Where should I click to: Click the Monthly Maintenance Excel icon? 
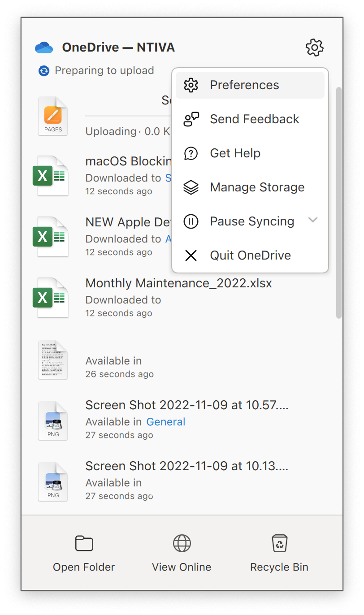pyautogui.click(x=51, y=298)
